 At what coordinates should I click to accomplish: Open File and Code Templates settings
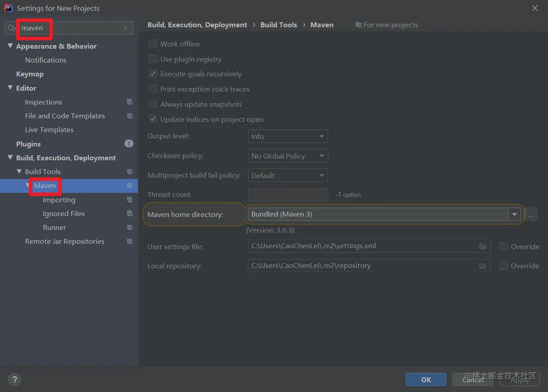65,116
